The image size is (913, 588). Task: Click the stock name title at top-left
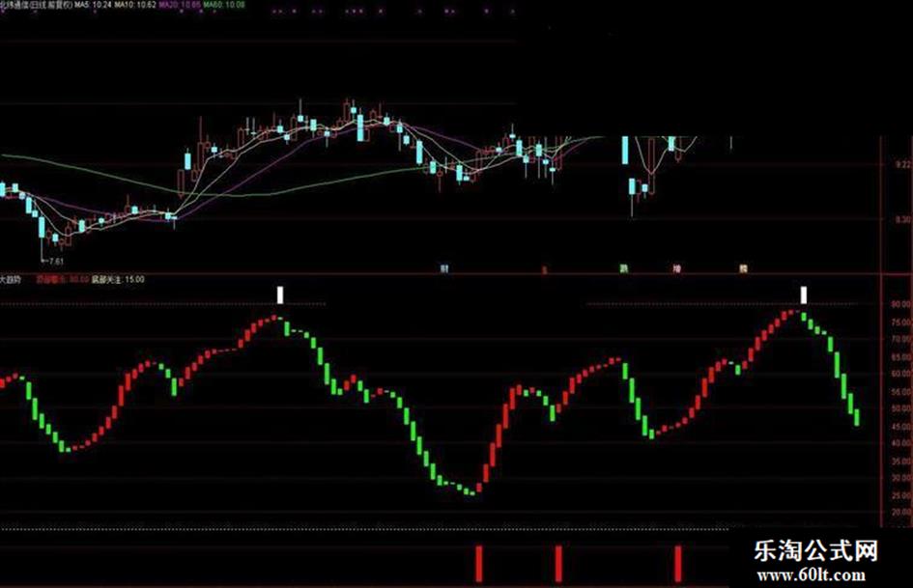coord(36,4)
